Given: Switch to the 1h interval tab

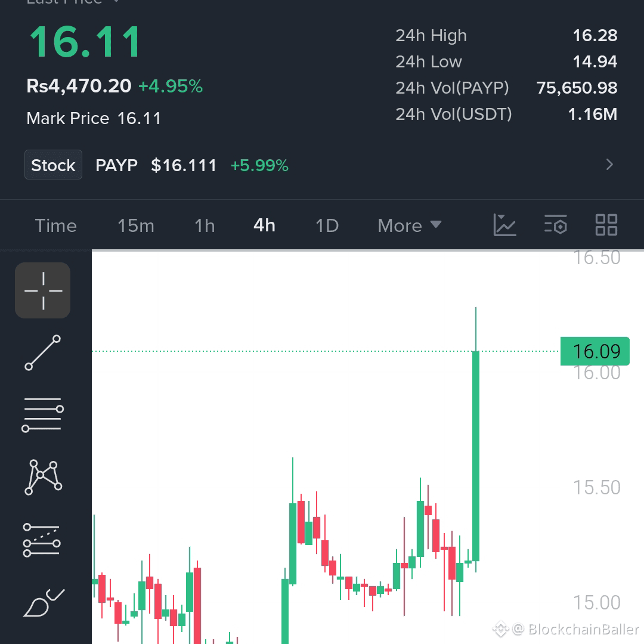Looking at the screenshot, I should tap(205, 225).
